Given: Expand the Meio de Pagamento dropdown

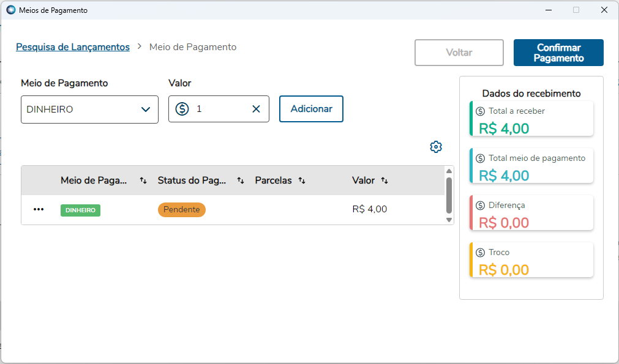Looking at the screenshot, I should [x=145, y=110].
